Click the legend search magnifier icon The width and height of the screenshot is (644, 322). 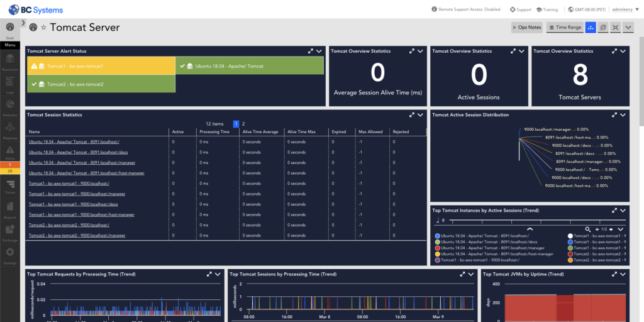[588, 229]
